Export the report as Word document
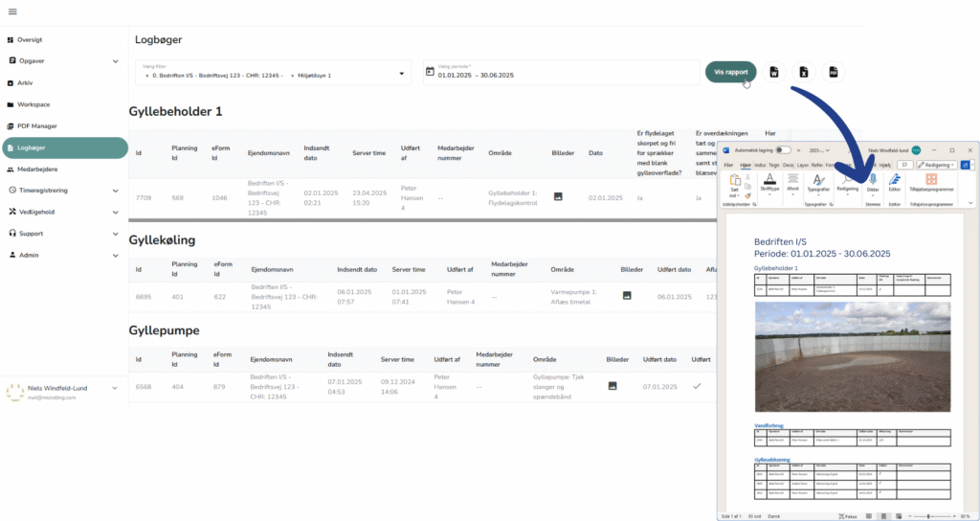 pos(774,73)
